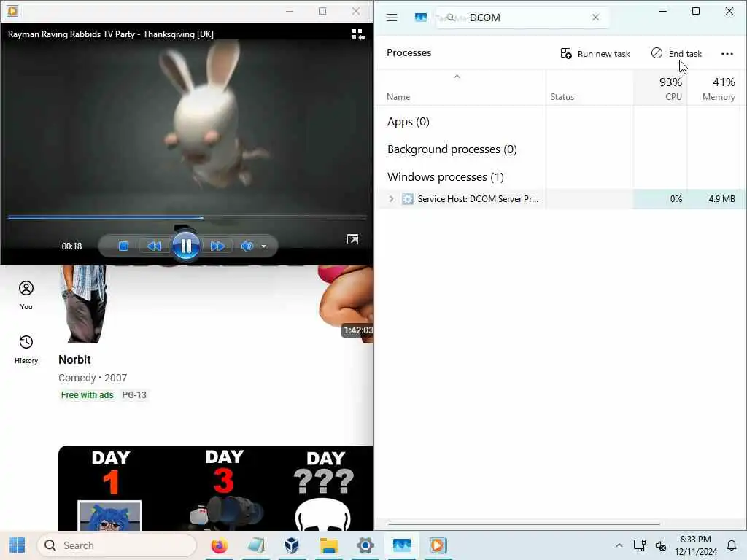The image size is (747, 560).
Task: Switch to Media Player in the taskbar
Action: [438, 545]
